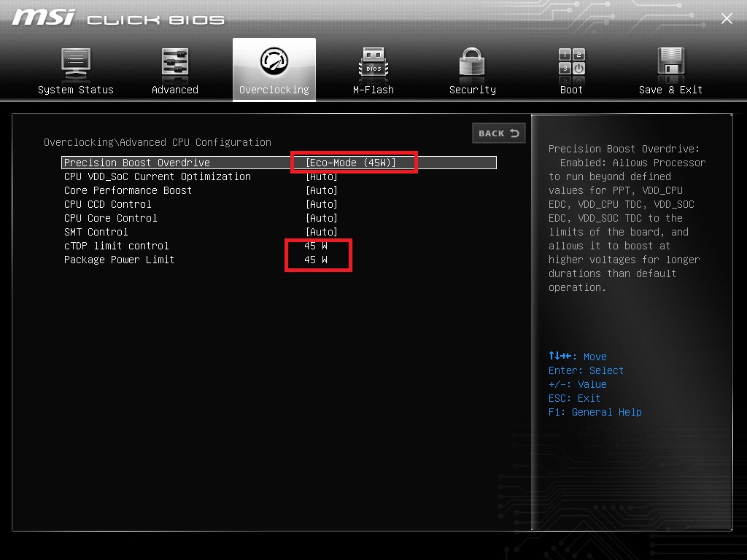Open the Advanced sliders icon

point(175,62)
